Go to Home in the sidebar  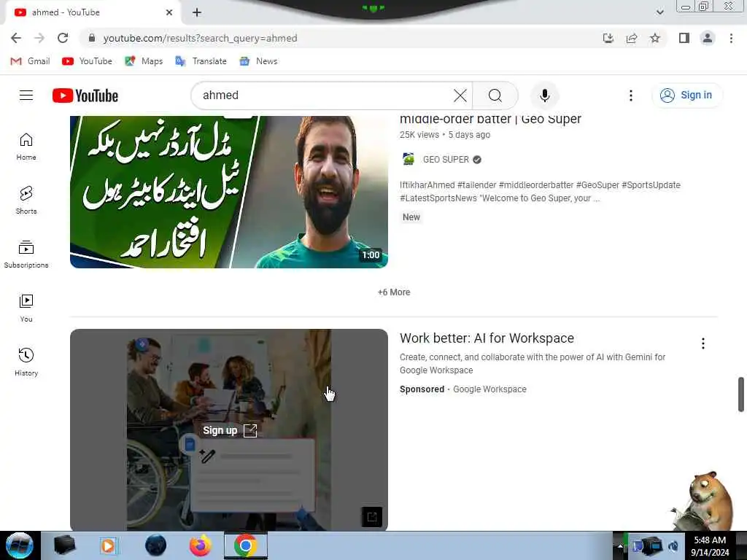26,147
